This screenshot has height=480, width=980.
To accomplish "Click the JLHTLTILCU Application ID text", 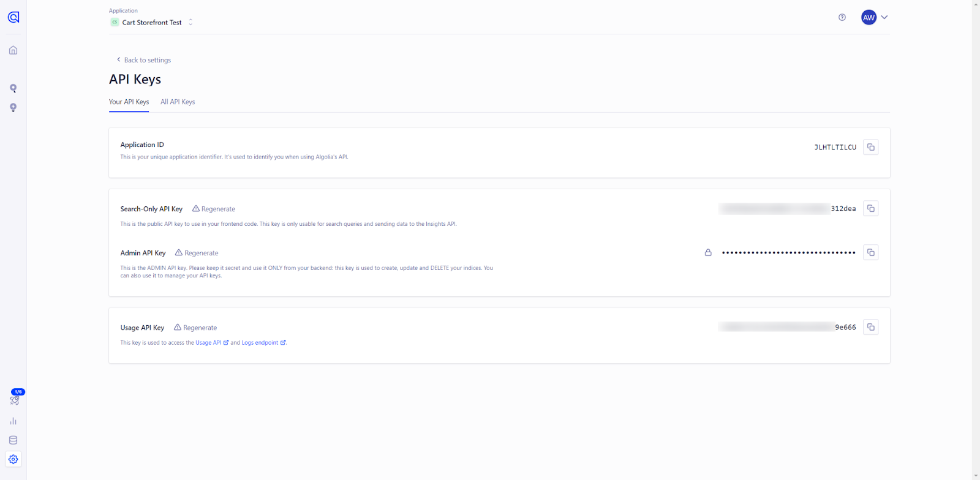I will 835,148.
